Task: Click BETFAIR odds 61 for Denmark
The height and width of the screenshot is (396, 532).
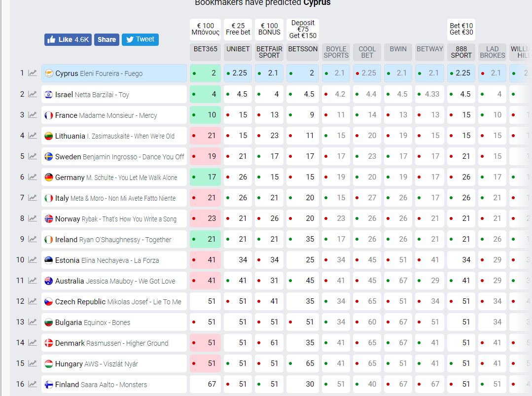Action: [x=269, y=343]
